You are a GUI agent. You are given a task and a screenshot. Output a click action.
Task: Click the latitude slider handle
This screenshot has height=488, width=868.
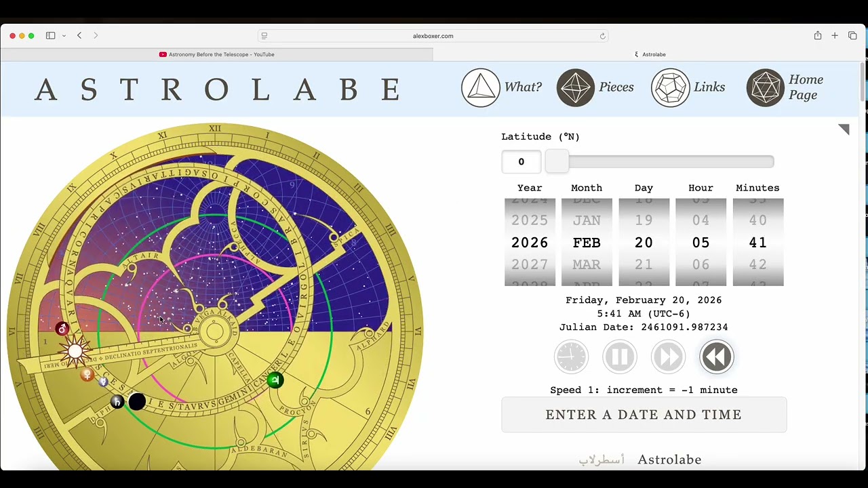pyautogui.click(x=557, y=161)
